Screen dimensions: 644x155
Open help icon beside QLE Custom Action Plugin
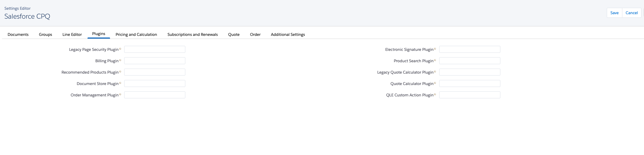coord(435,94)
